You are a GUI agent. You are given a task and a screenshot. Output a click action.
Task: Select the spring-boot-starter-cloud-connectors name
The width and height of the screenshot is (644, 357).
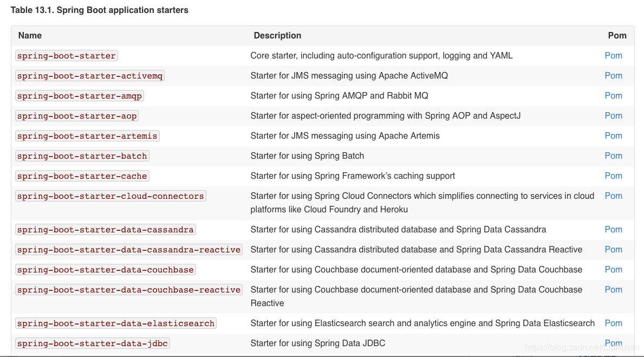click(110, 196)
